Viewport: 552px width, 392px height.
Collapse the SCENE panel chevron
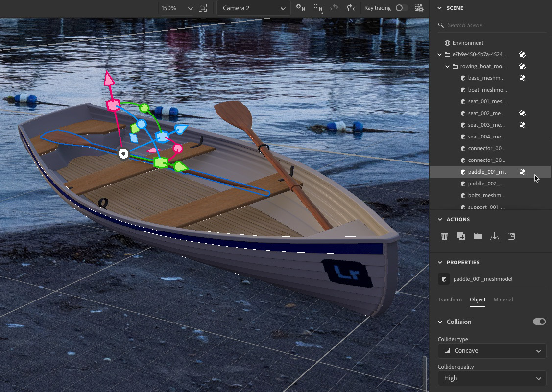coord(440,8)
